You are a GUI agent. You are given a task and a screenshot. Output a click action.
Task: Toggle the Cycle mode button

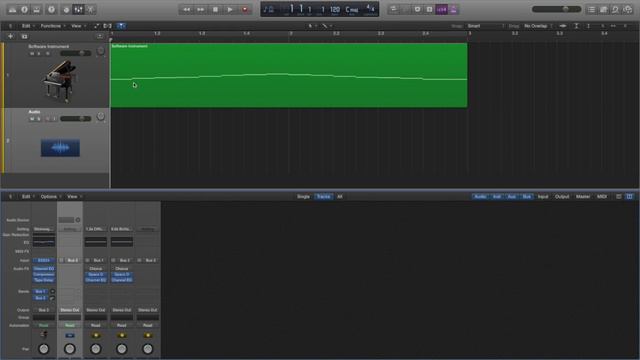tap(393, 9)
